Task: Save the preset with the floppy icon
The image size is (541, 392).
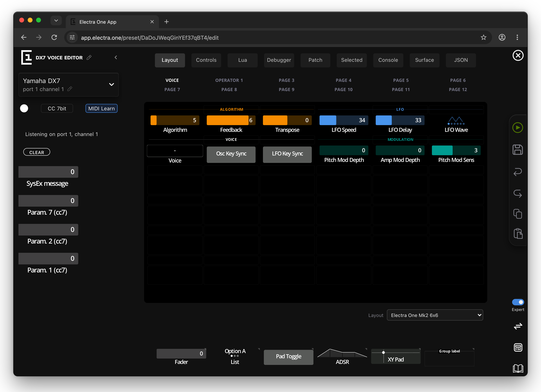Action: [x=518, y=150]
